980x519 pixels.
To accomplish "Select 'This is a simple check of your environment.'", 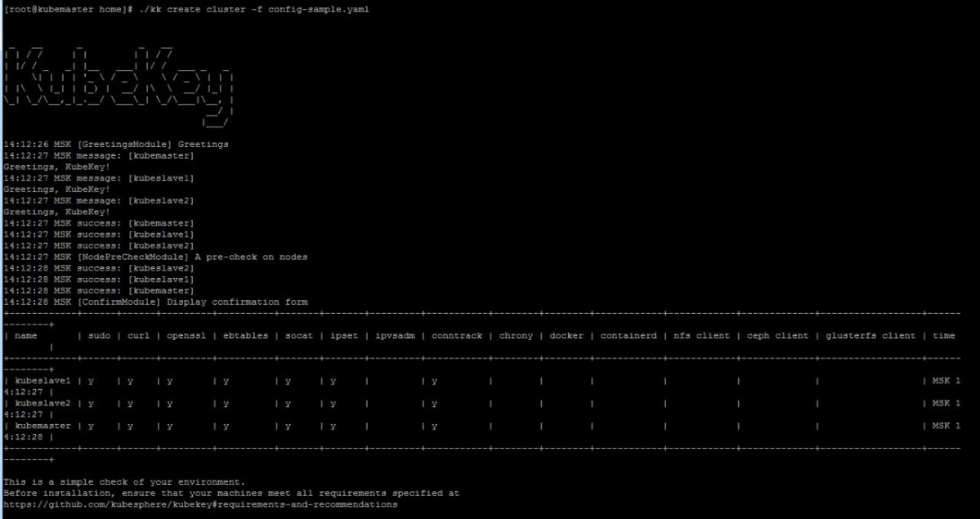I will click(x=124, y=482).
